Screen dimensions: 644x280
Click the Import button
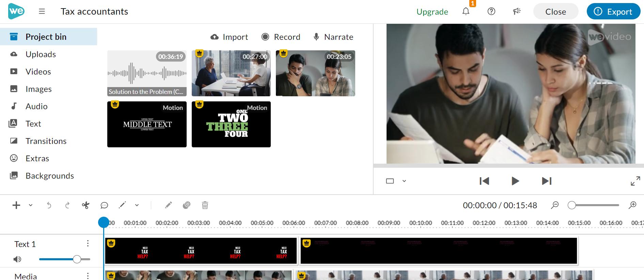click(229, 37)
